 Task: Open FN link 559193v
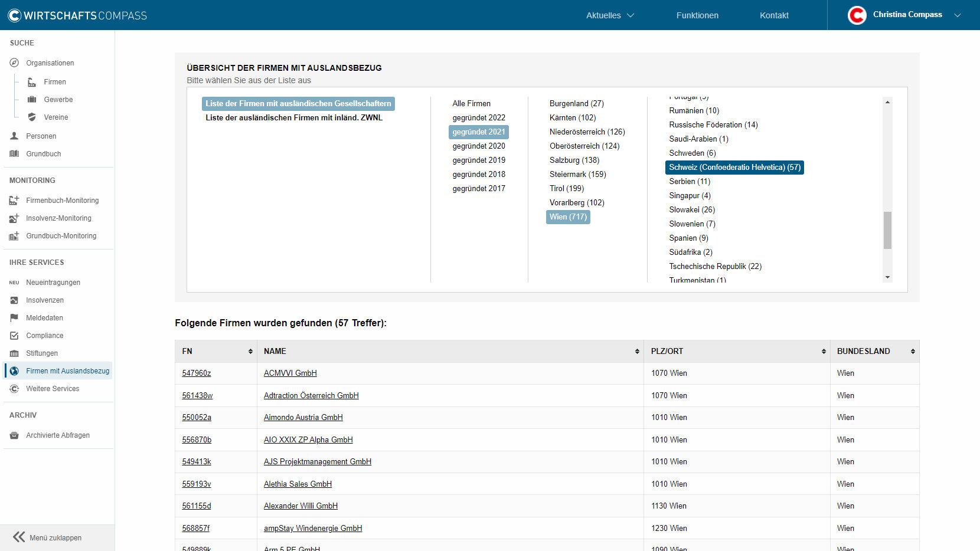196,484
